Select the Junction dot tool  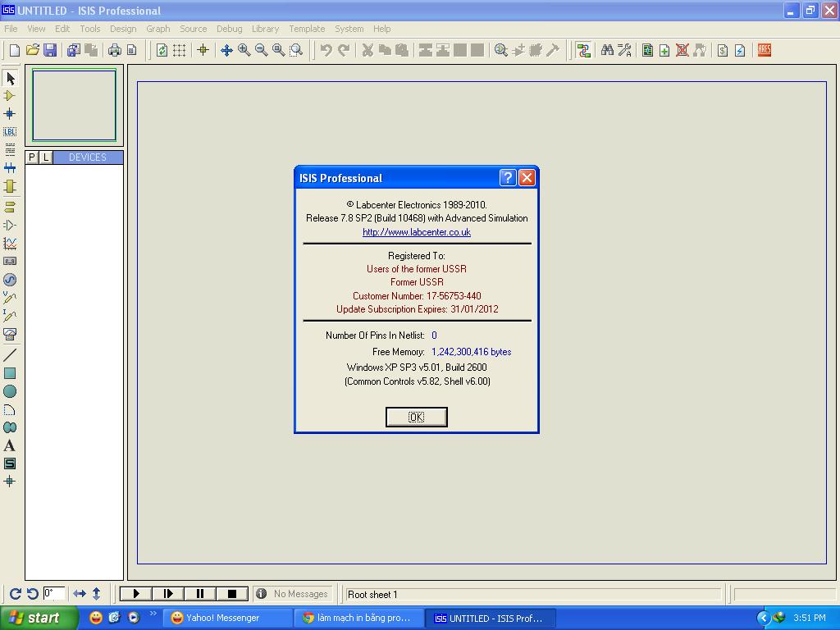coord(10,114)
